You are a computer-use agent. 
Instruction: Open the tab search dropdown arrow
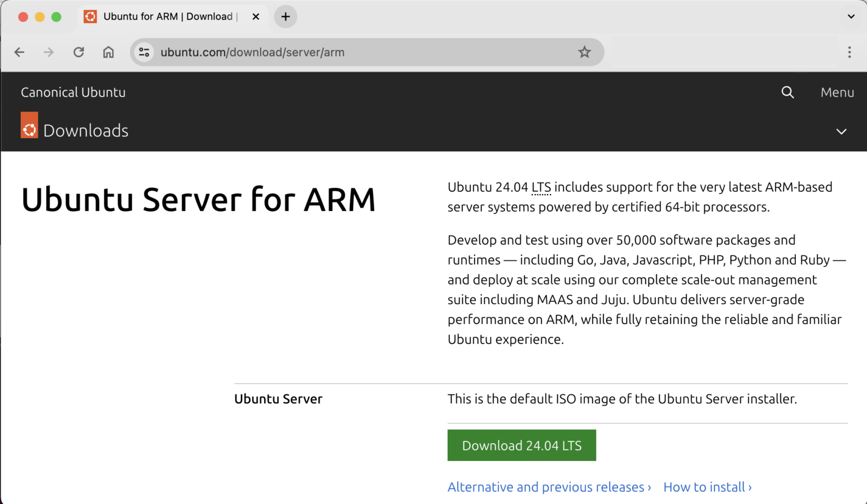tap(851, 16)
